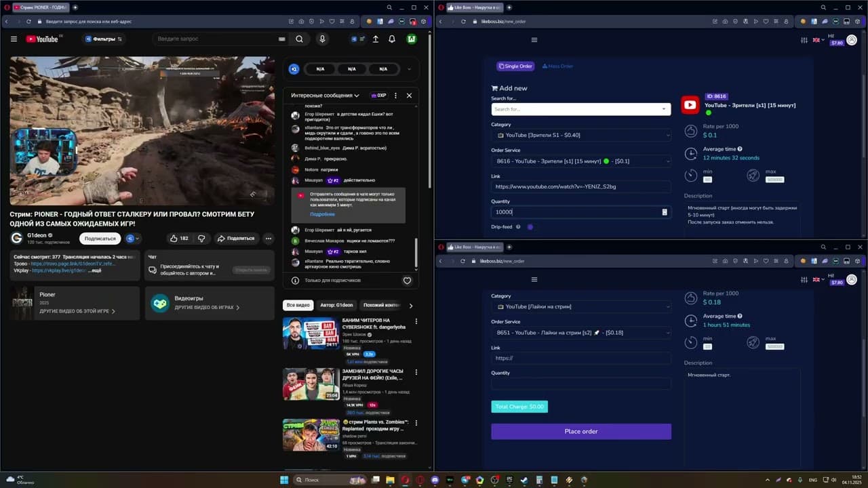
Task: Open a new tab in the YouTube browser window
Action: [75, 7]
